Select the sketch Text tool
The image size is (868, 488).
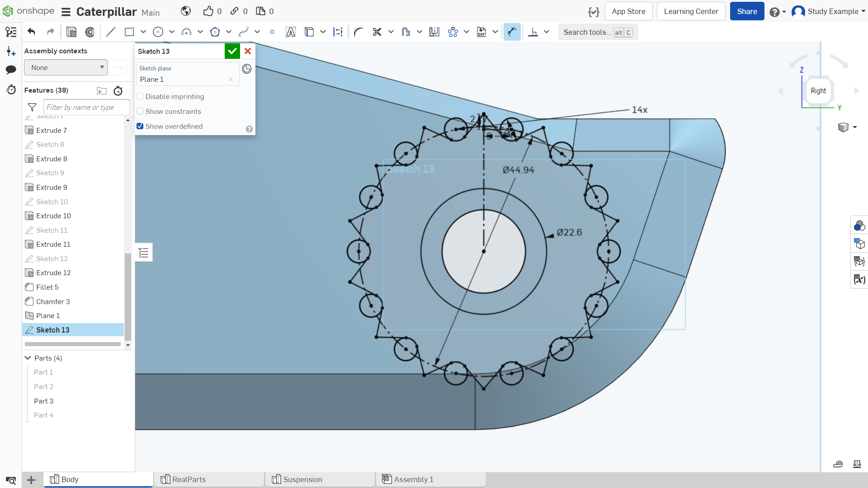(291, 32)
